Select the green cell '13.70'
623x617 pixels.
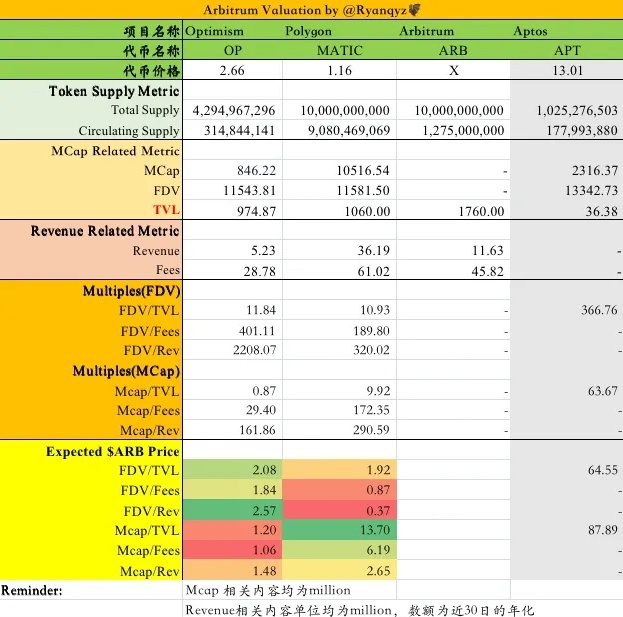coord(339,530)
